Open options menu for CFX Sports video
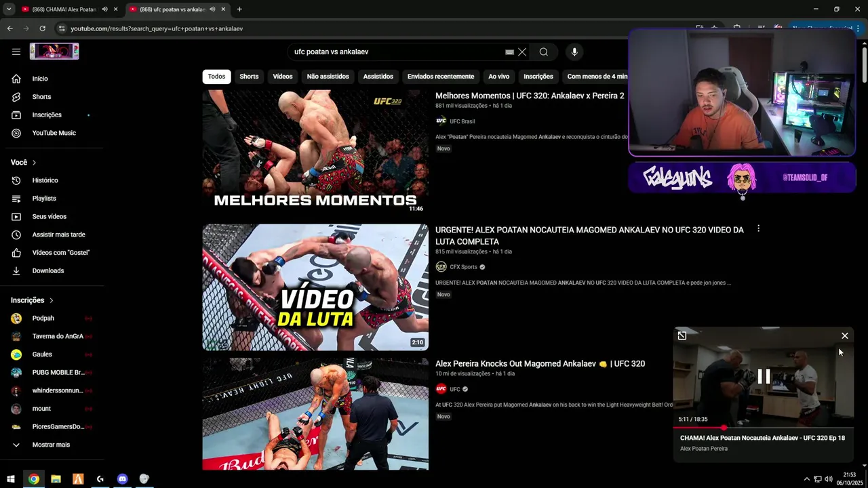This screenshot has height=488, width=868. tap(758, 229)
